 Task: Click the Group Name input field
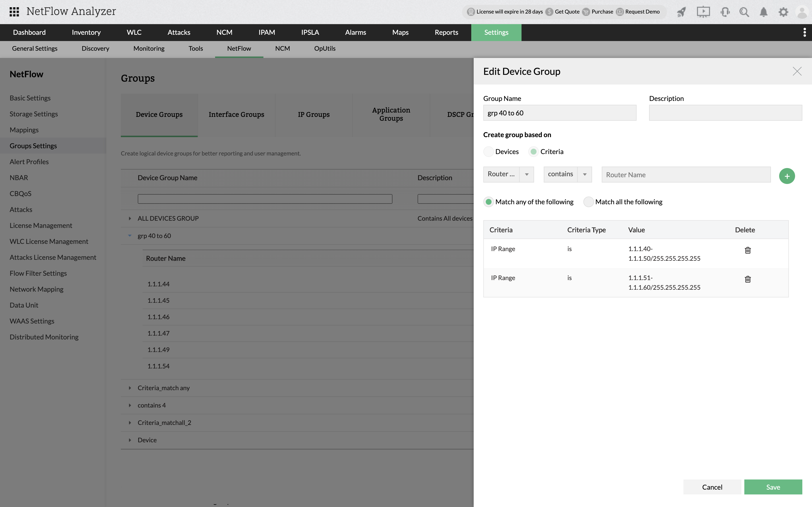click(x=559, y=112)
